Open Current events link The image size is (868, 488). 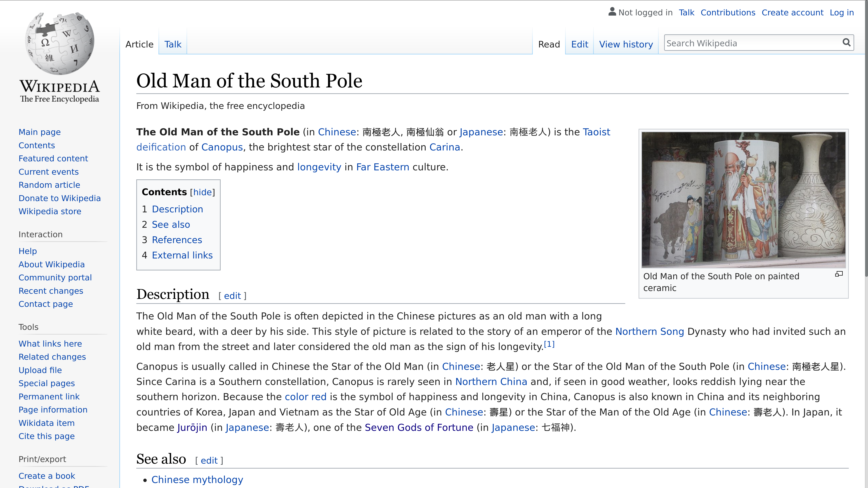click(49, 172)
